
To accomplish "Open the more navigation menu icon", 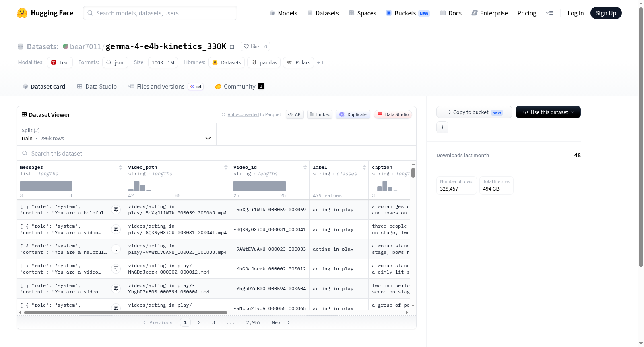I will 549,13.
